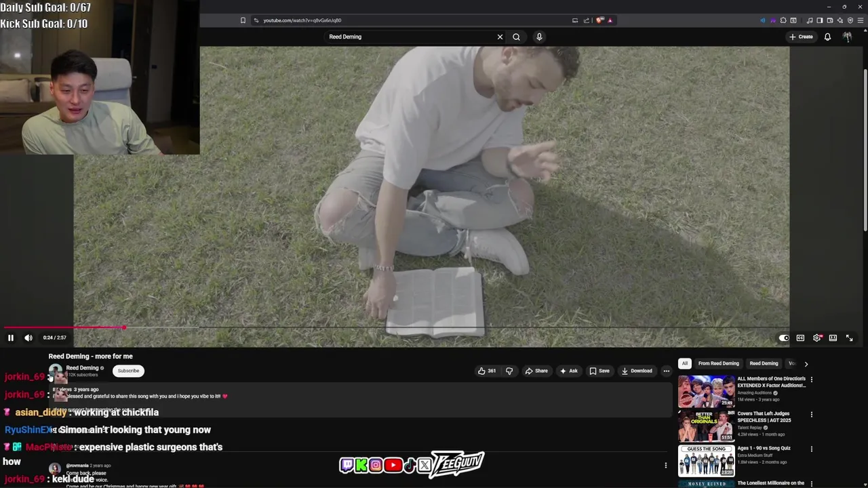The width and height of the screenshot is (868, 488).
Task: Open options menu for the One Direction video
Action: (x=811, y=380)
